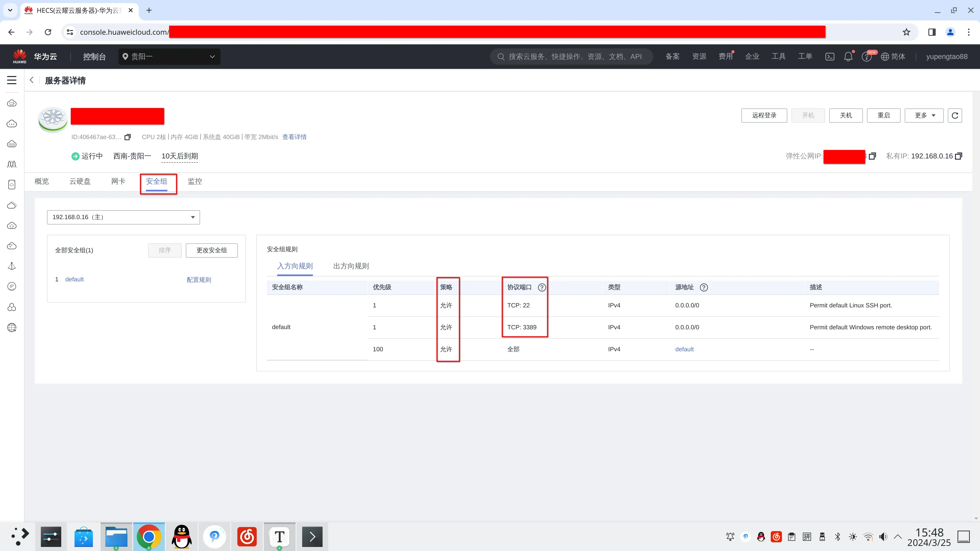The image size is (980, 551).
Task: Switch to 出方向规则 tab
Action: click(x=351, y=266)
